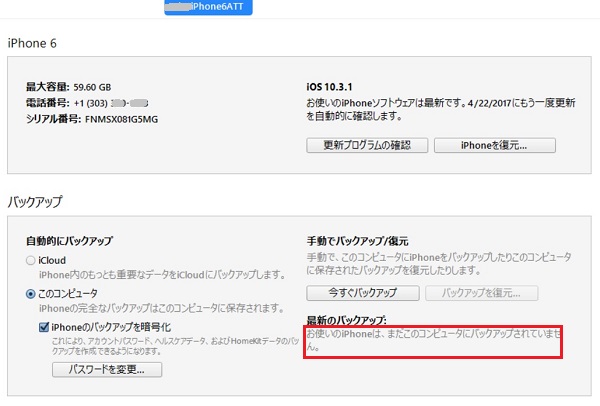Image resolution: width=600 pixels, height=406 pixels.
Task: Click 更新プログラムの確認 button
Action: [x=367, y=145]
